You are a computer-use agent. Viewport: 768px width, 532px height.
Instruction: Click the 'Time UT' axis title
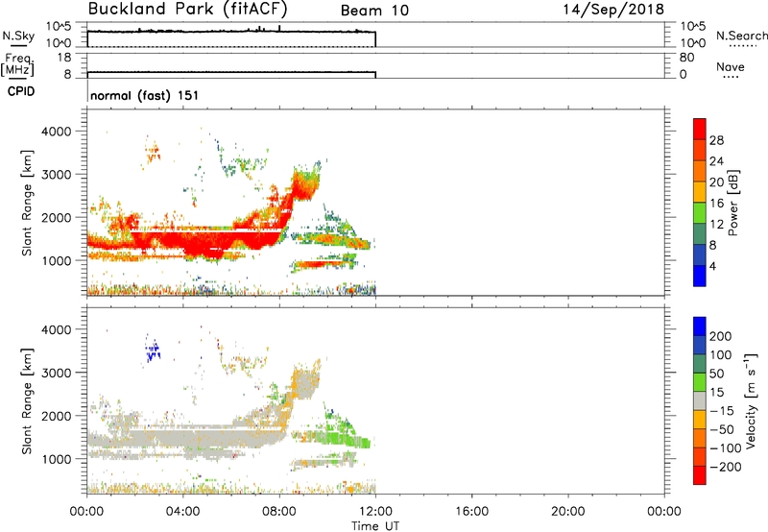point(375,525)
